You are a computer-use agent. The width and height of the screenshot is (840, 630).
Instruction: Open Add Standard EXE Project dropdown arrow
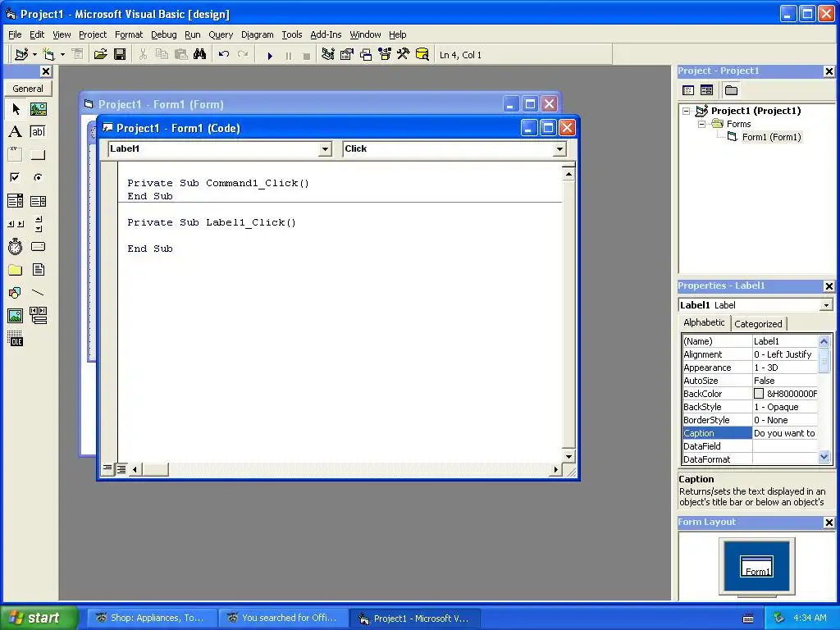34,55
